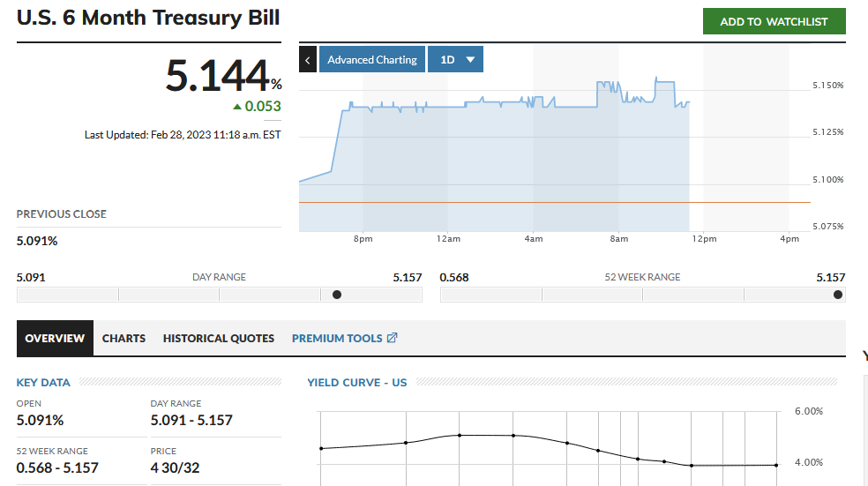Click the Yield Curve - US heading
Viewport: 868px width, 486px height.
[x=357, y=383]
